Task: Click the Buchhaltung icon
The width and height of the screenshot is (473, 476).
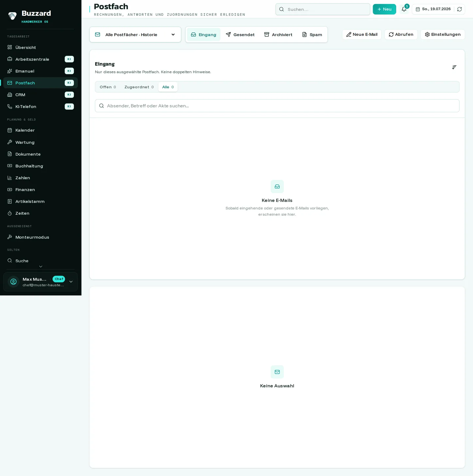Action: (10, 166)
